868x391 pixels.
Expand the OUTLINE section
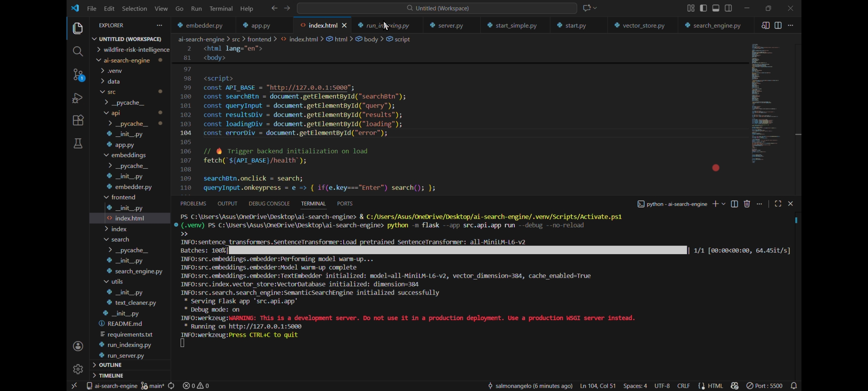(110, 365)
